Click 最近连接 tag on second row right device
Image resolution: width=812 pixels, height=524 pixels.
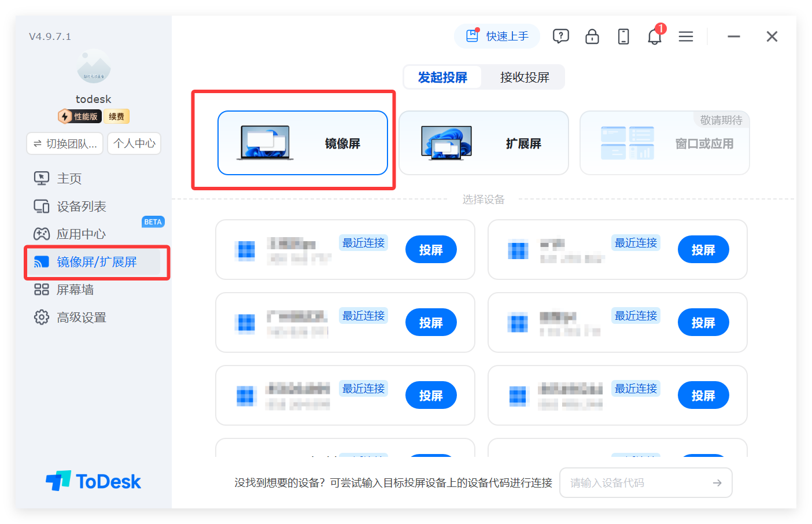[636, 315]
